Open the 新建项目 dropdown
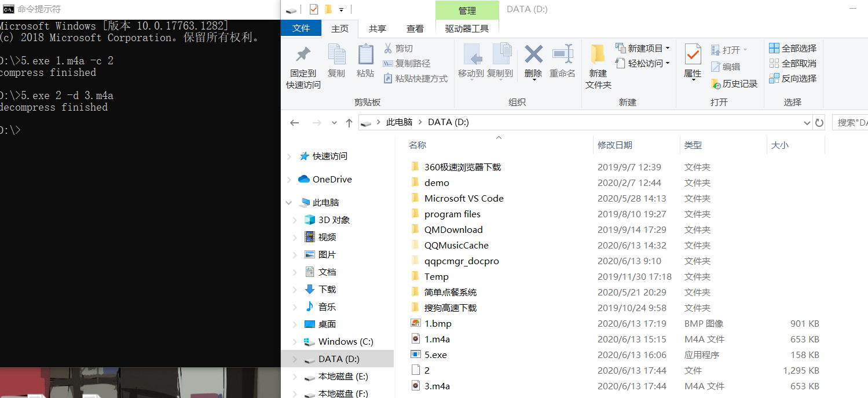This screenshot has width=868, height=398. click(642, 48)
